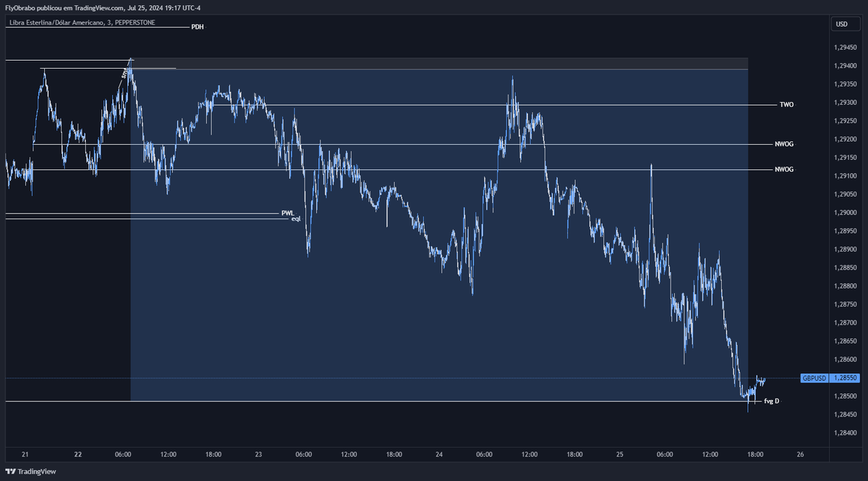Click the 1,29350 price axis value
The image size is (868, 481).
tap(844, 85)
